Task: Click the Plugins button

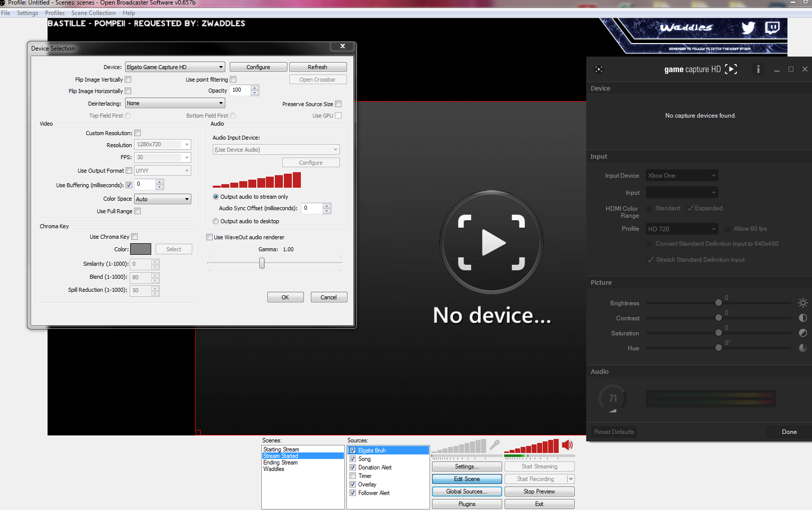Action: [x=467, y=504]
